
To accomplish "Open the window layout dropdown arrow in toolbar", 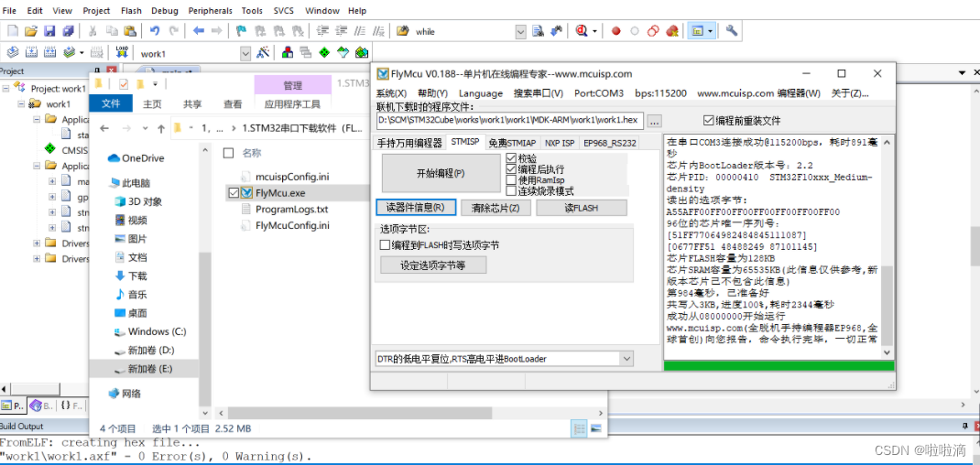I will [x=710, y=31].
